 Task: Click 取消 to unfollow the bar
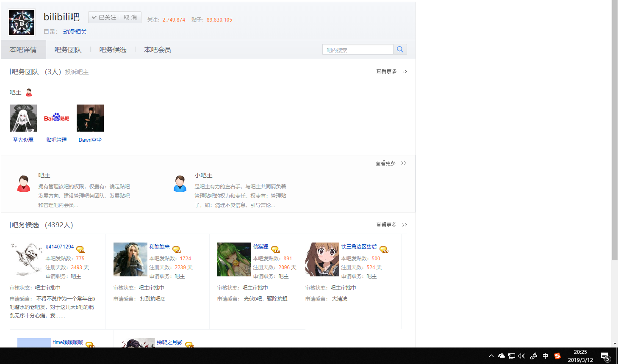pos(130,17)
